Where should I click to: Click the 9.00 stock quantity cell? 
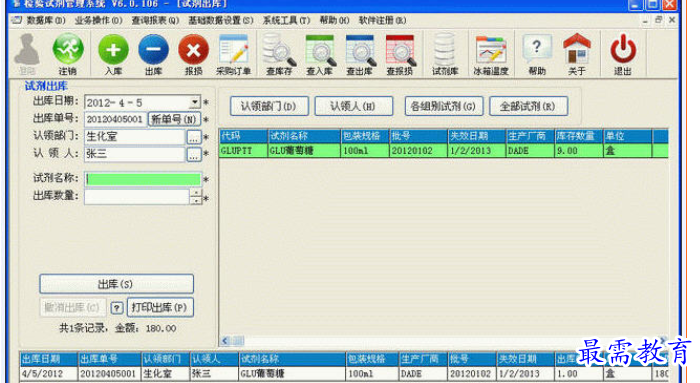(x=579, y=150)
